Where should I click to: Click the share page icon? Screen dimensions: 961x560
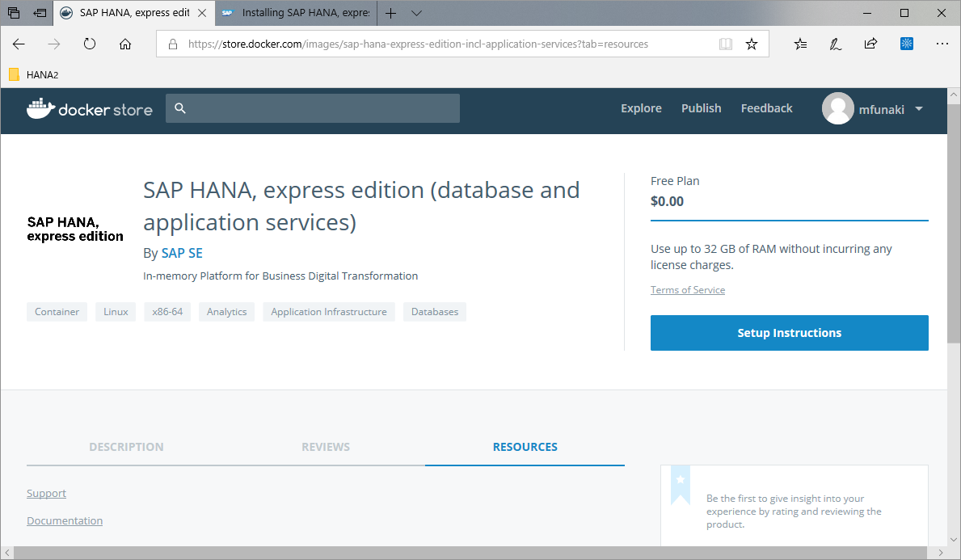(870, 44)
